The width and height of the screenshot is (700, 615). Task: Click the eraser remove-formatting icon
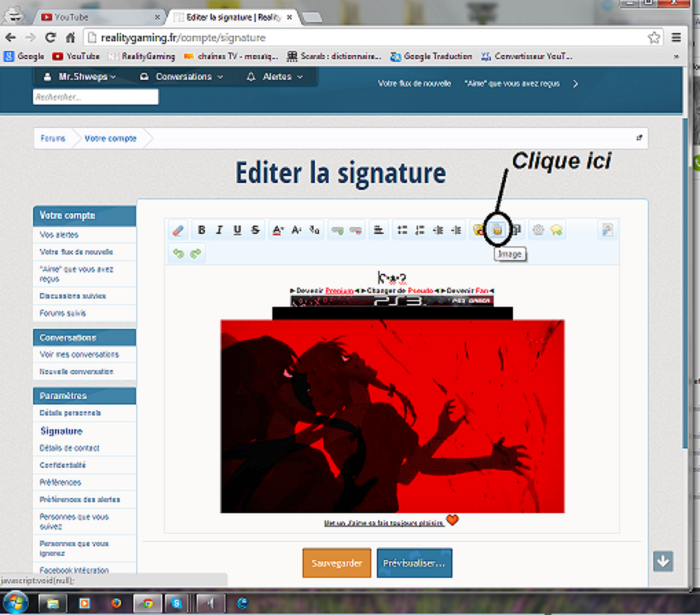(178, 230)
